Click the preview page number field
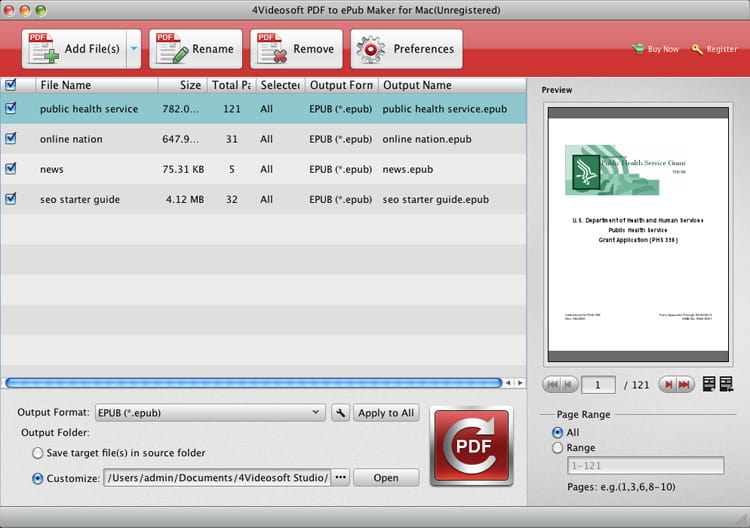The width and height of the screenshot is (750, 528). [599, 385]
